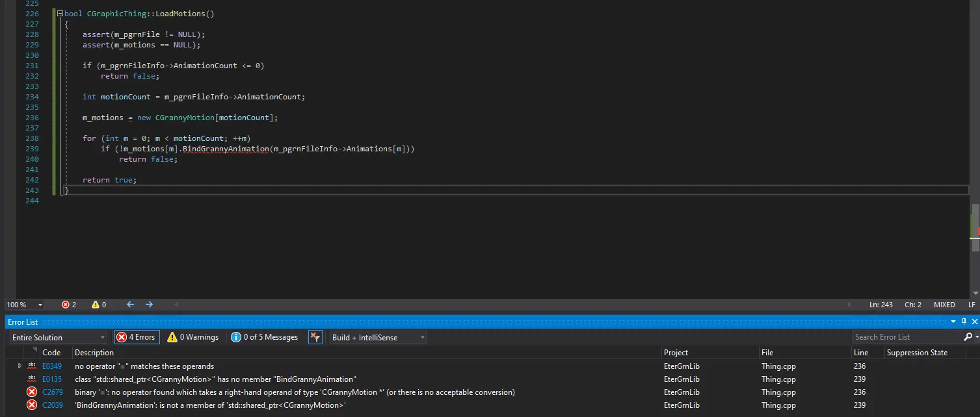Click the editor error count indicator
980x417 pixels.
pos(69,305)
